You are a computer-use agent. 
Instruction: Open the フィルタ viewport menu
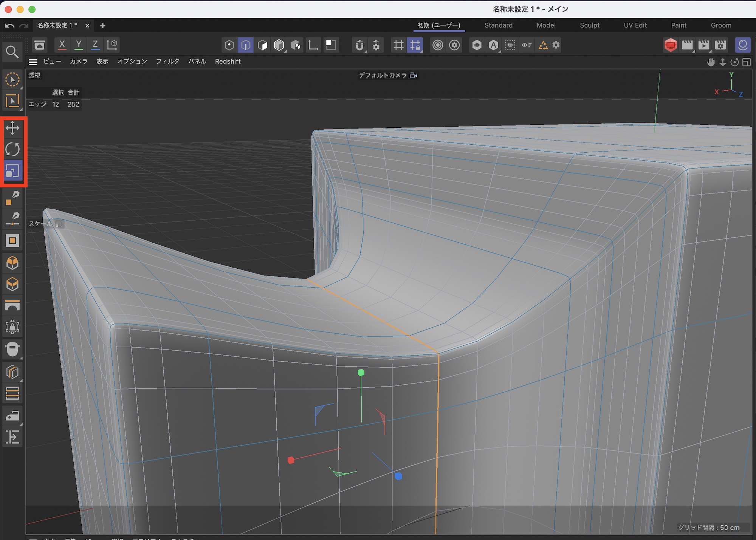pos(167,62)
